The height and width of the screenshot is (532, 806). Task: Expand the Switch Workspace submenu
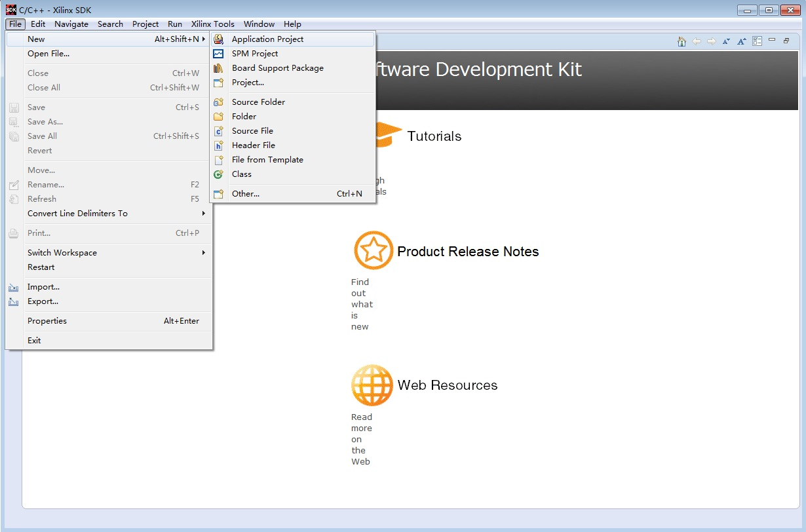[x=202, y=252]
